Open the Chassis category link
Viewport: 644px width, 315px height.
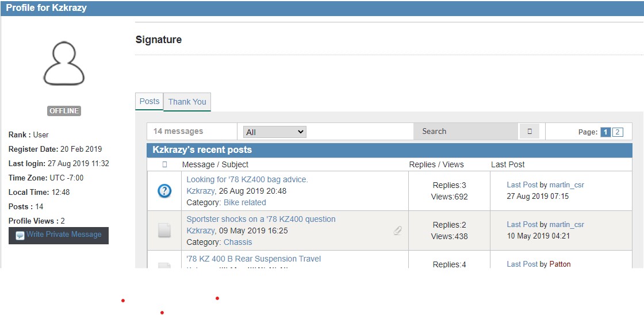[238, 242]
